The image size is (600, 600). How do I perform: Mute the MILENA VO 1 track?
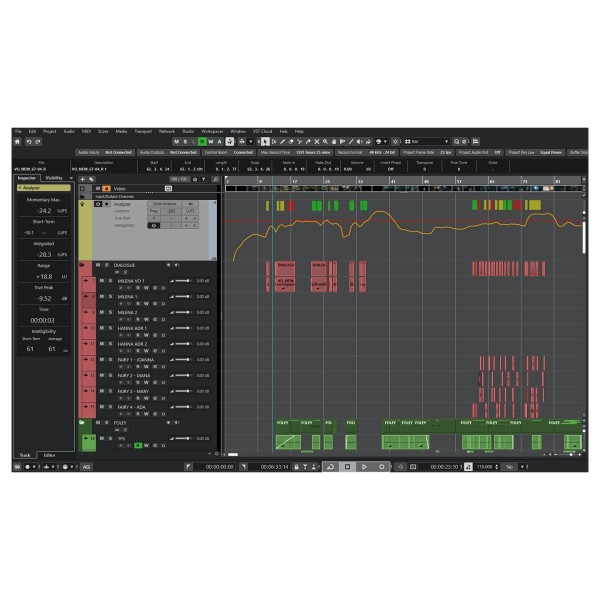click(102, 281)
